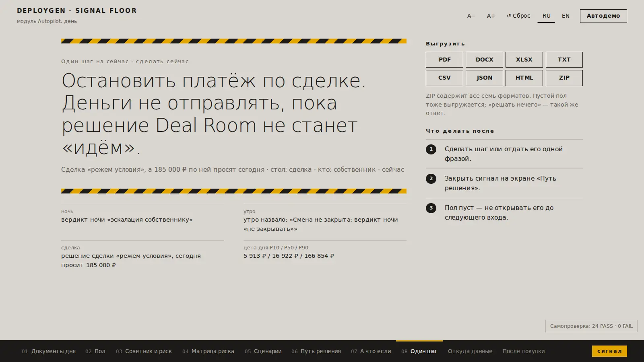The height and width of the screenshot is (362, 644).
Task: Click the yellow сигнал badge
Action: [x=609, y=351]
